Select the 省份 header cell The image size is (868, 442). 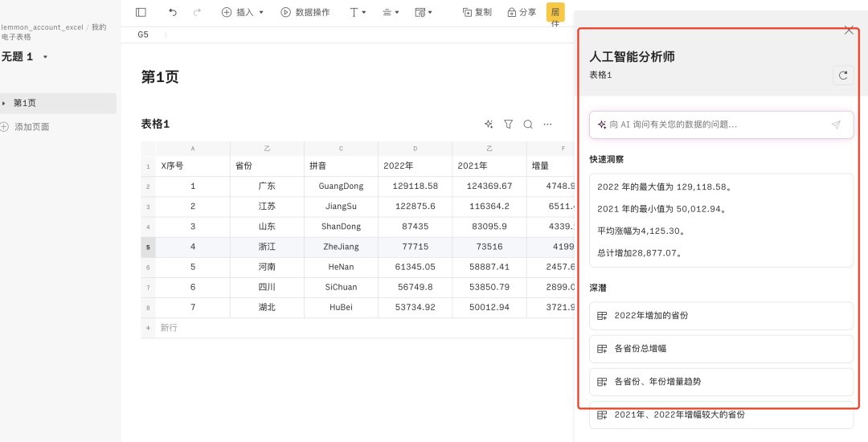tap(267, 166)
